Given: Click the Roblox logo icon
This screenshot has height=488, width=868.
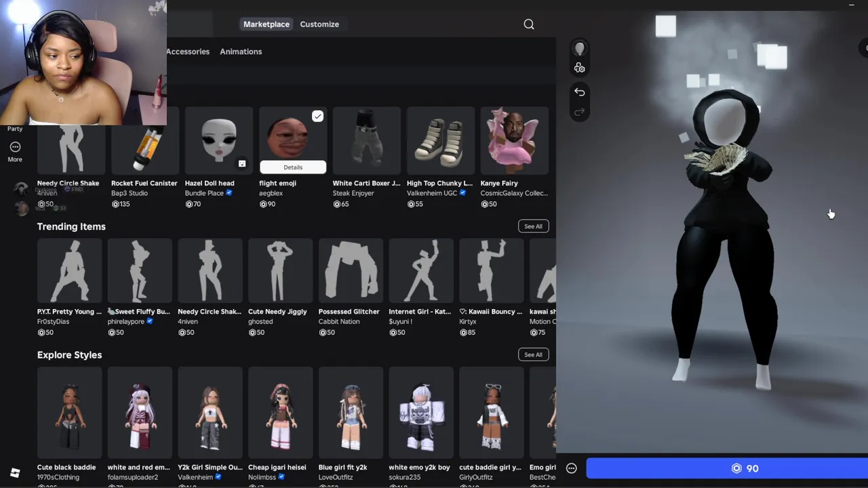Looking at the screenshot, I should [15, 473].
